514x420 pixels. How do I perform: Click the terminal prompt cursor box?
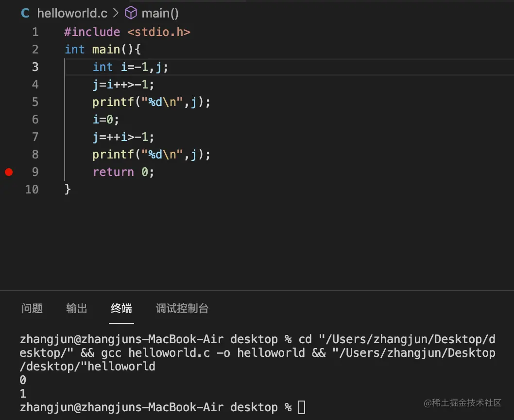click(302, 407)
